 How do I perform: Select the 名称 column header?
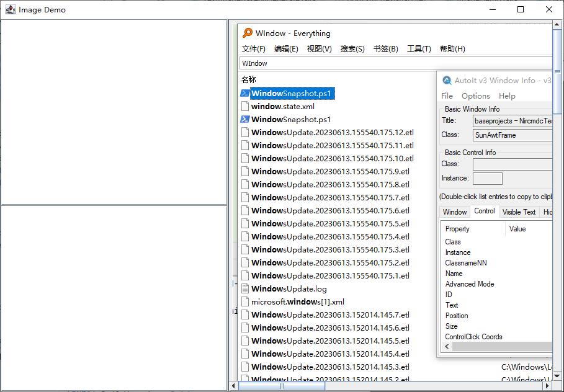pos(248,79)
